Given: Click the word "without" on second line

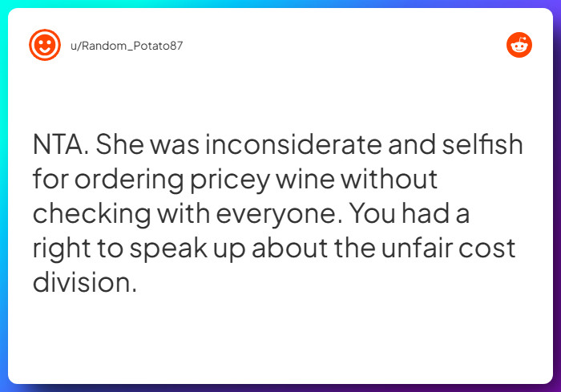Looking at the screenshot, I should click(389, 179).
